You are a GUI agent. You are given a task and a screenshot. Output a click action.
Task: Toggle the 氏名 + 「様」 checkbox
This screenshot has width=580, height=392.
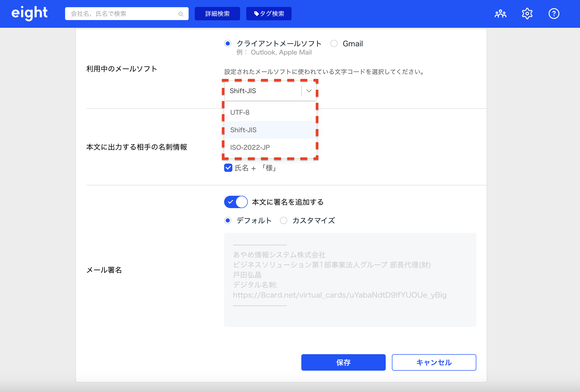228,168
